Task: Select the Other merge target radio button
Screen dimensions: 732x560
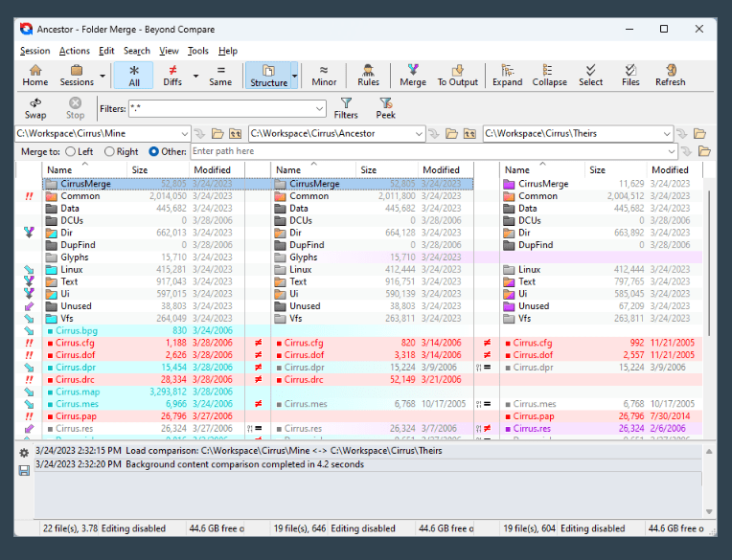Action: 154,151
